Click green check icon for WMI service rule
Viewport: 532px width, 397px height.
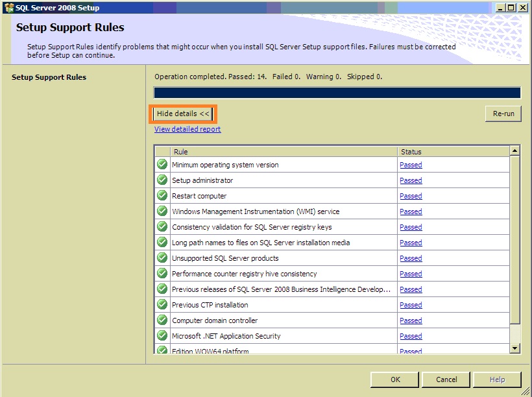pos(162,211)
